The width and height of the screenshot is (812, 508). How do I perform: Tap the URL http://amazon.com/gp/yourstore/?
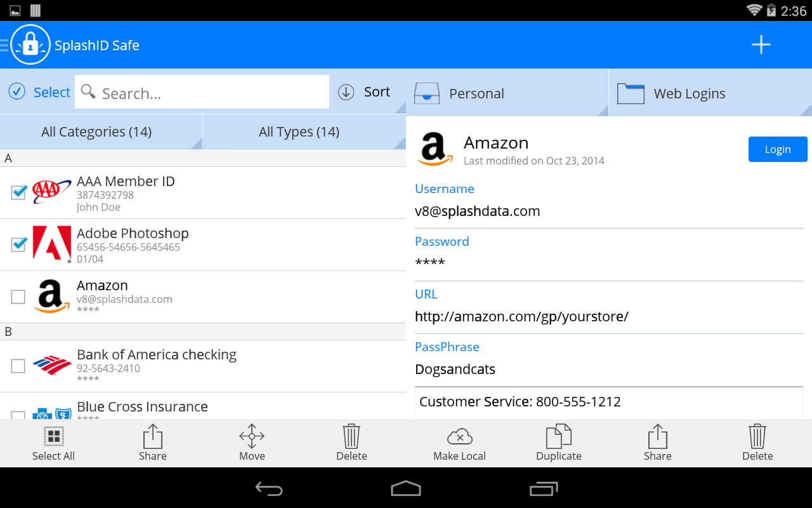[521, 316]
